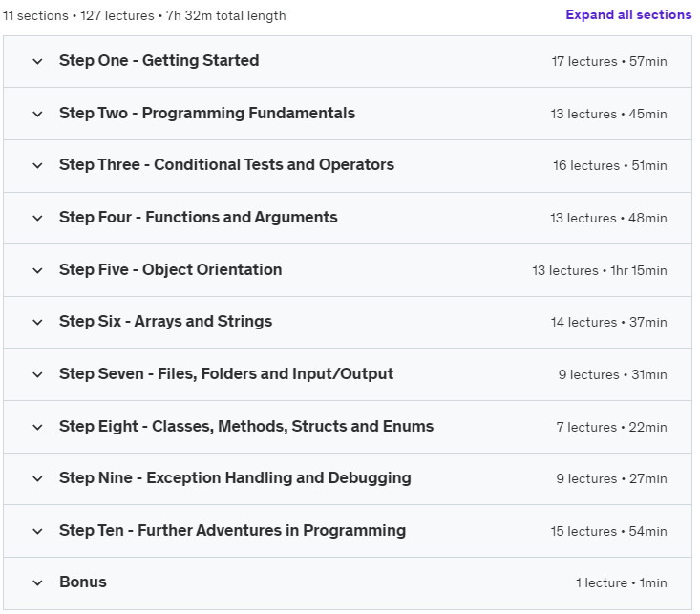This screenshot has width=700, height=614.
Task: Expand chevron for Step Nine - Exception Handling
Action: (38, 479)
